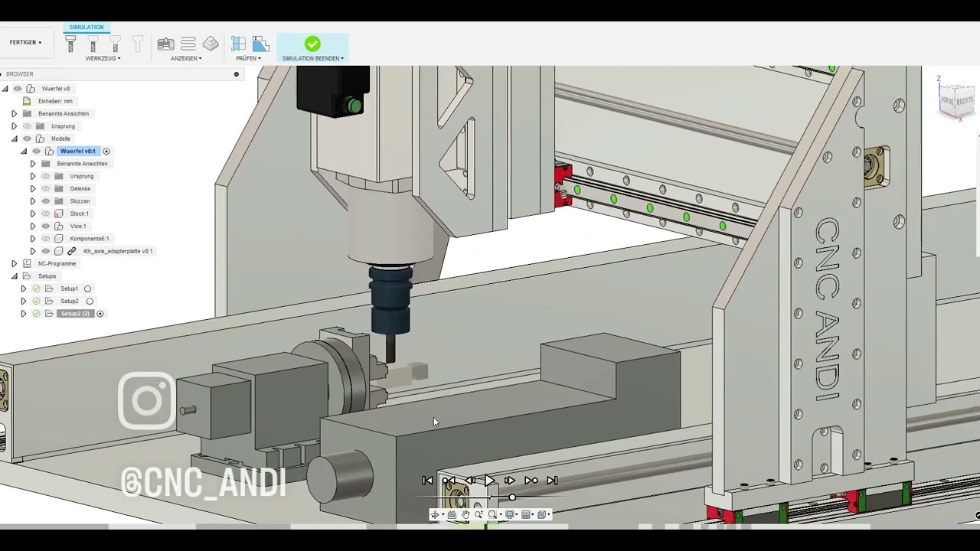Expand the Stock:1 node
The height and width of the screenshot is (551, 980).
tap(33, 214)
